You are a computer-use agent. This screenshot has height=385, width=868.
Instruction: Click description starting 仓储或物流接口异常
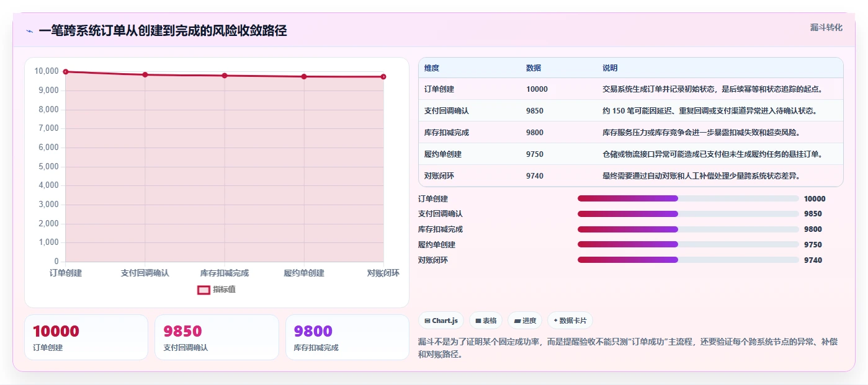pyautogui.click(x=712, y=154)
